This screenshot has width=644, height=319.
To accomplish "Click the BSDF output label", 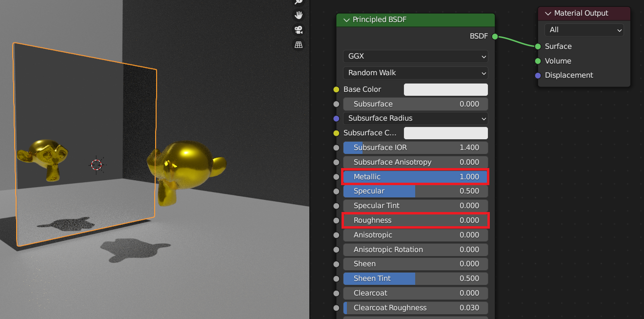I will coord(479,36).
